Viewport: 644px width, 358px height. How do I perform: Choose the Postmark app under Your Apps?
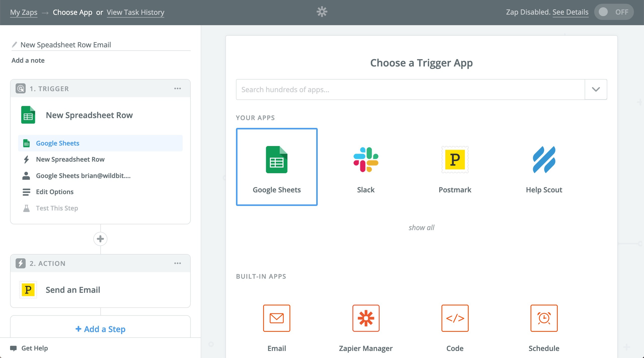click(455, 160)
